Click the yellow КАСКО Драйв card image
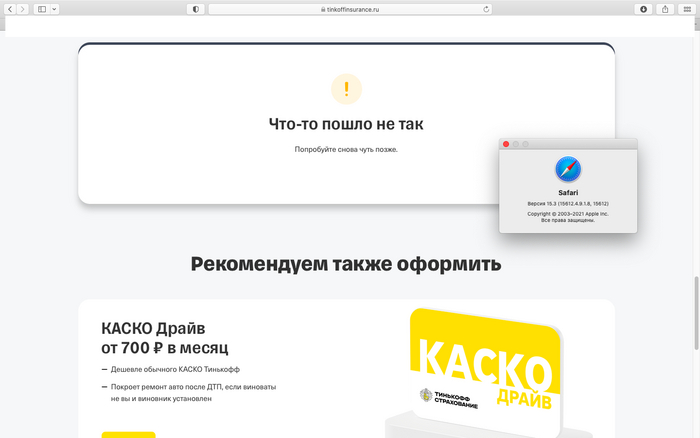This screenshot has width=700, height=438. (485, 371)
